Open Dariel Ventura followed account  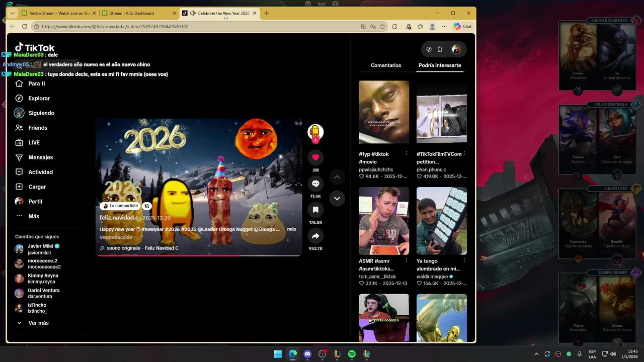(x=37, y=293)
